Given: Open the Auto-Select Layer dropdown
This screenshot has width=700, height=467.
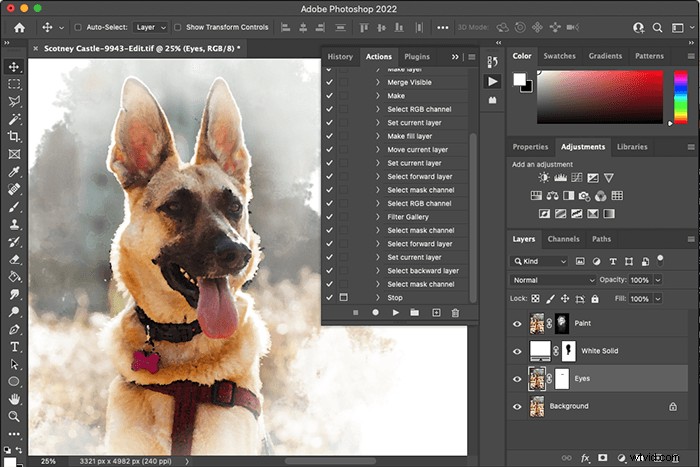Looking at the screenshot, I should click(x=150, y=27).
